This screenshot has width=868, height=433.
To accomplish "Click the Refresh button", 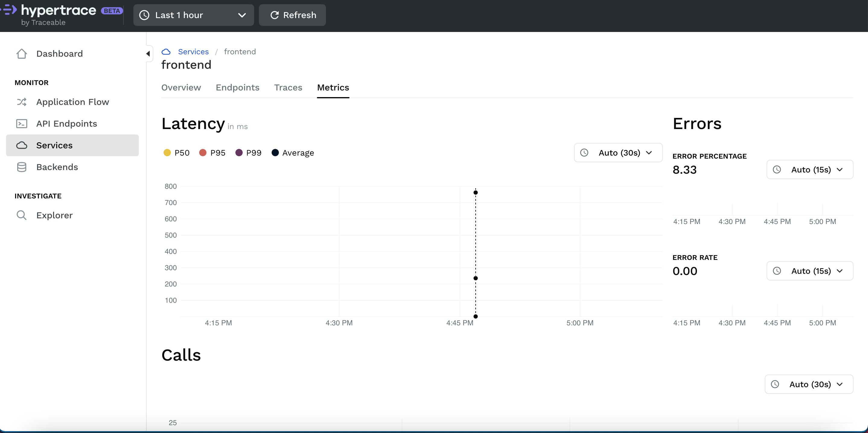I will [x=292, y=15].
